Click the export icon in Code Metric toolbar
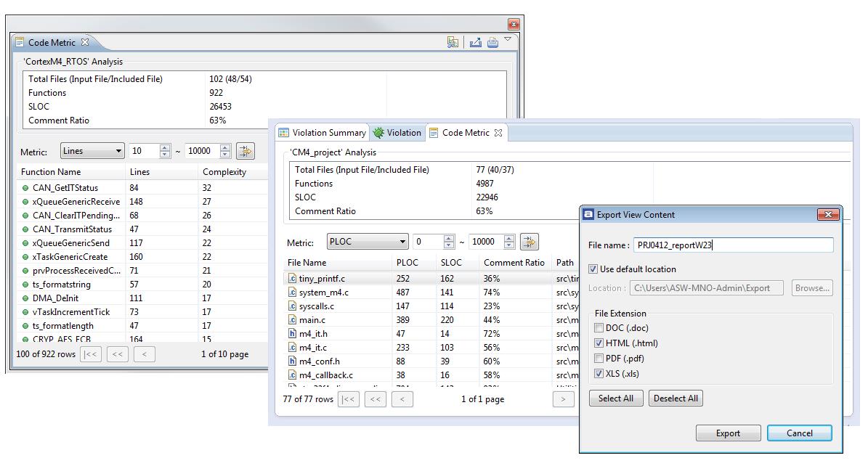Viewport: 868px width, 466px height. pyautogui.click(x=475, y=43)
